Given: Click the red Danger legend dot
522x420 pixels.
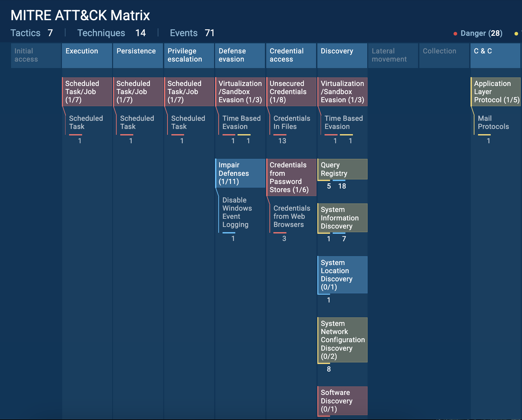Looking at the screenshot, I should (455, 34).
